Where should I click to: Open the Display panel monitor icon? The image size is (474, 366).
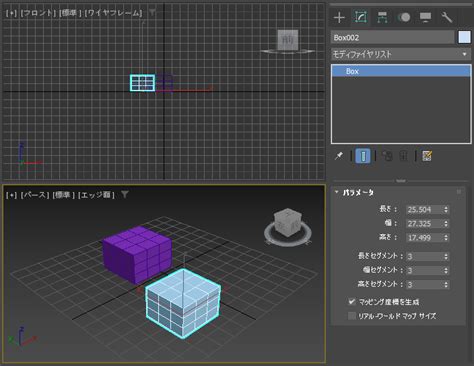(x=425, y=17)
